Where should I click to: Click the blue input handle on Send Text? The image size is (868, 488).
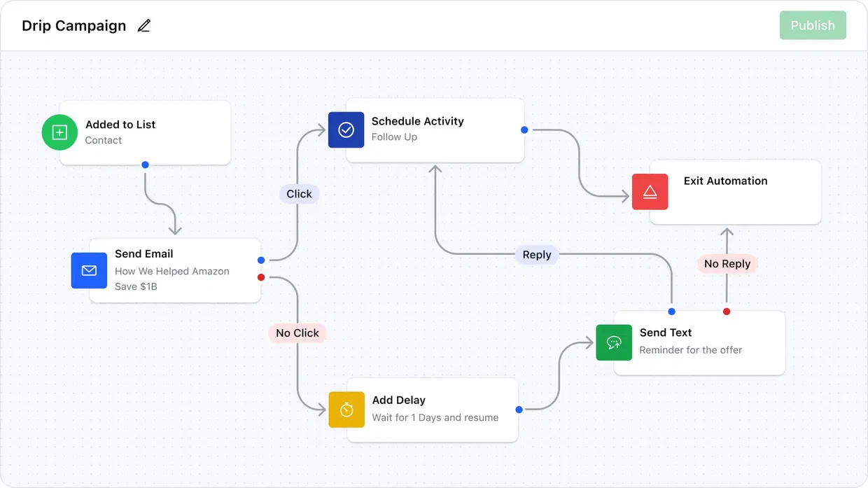tap(671, 311)
